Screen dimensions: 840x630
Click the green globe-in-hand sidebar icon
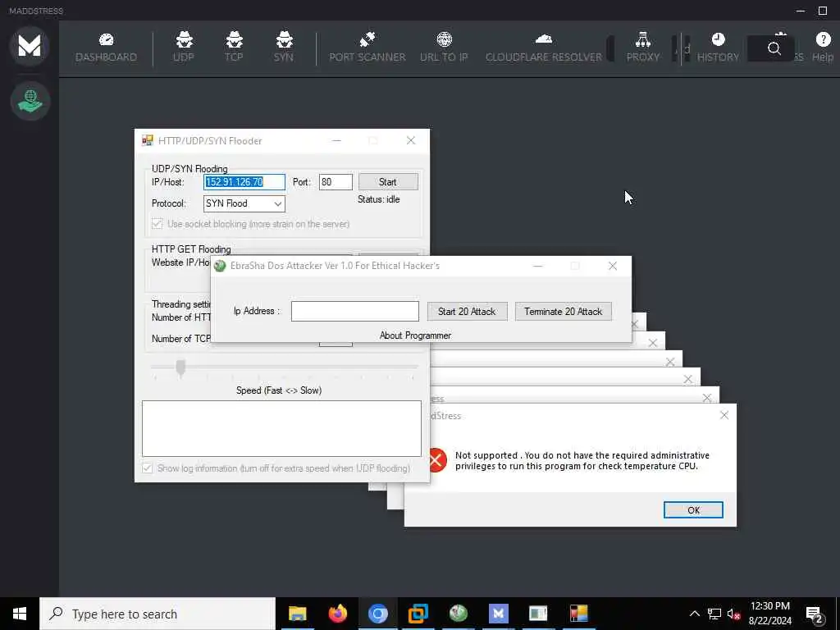tap(30, 101)
